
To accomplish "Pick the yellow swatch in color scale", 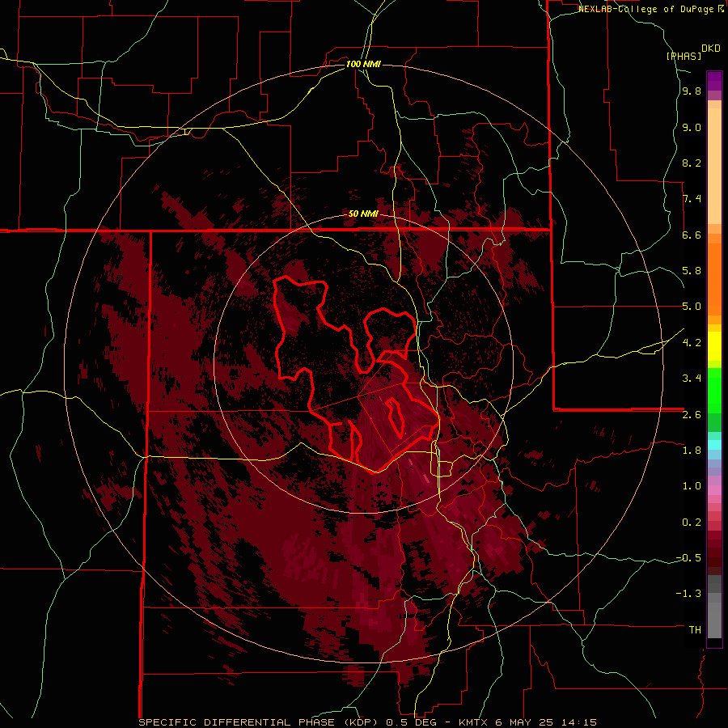I will pos(714,346).
